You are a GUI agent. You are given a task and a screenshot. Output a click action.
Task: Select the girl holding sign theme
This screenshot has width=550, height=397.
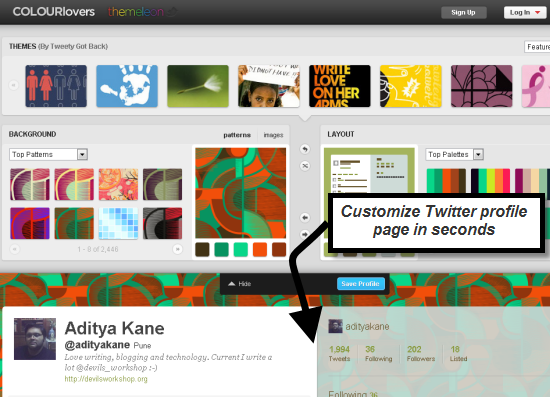coord(269,86)
